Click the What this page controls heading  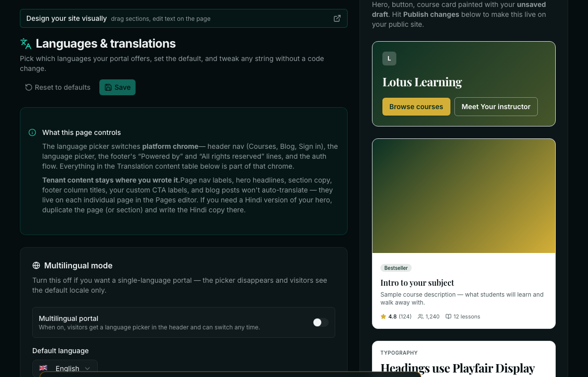81,132
